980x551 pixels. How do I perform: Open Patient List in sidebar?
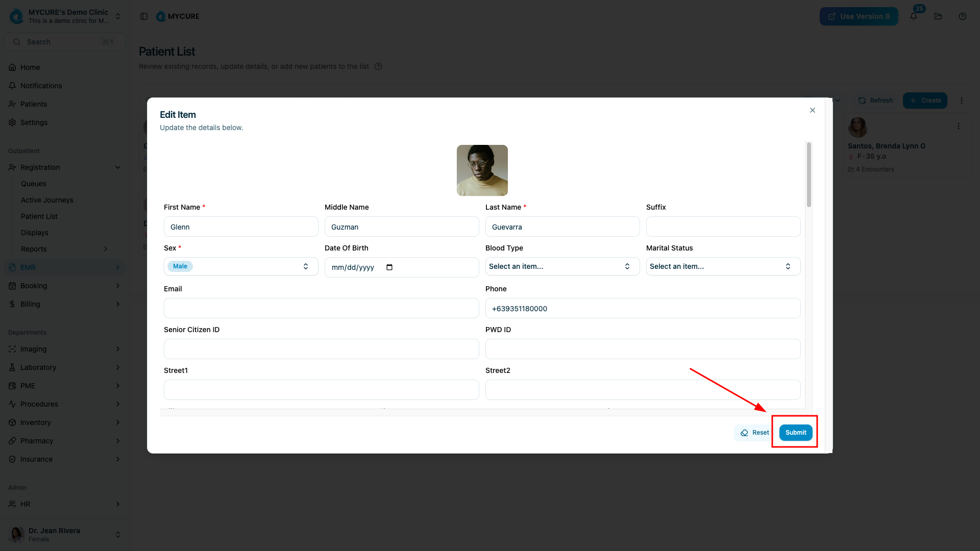(39, 216)
